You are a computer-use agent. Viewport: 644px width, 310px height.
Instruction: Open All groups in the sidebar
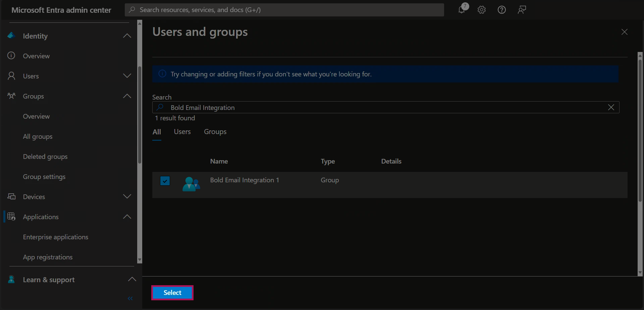point(38,136)
